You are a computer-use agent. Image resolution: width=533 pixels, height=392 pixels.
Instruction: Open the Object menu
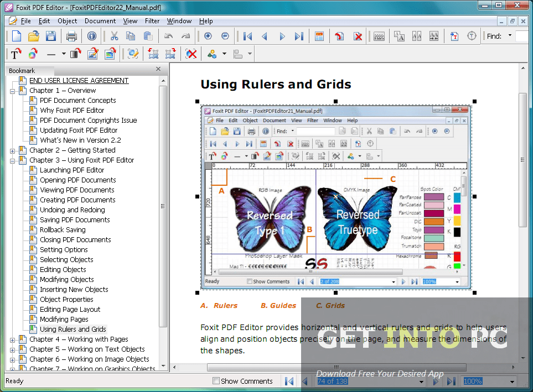pyautogui.click(x=68, y=21)
